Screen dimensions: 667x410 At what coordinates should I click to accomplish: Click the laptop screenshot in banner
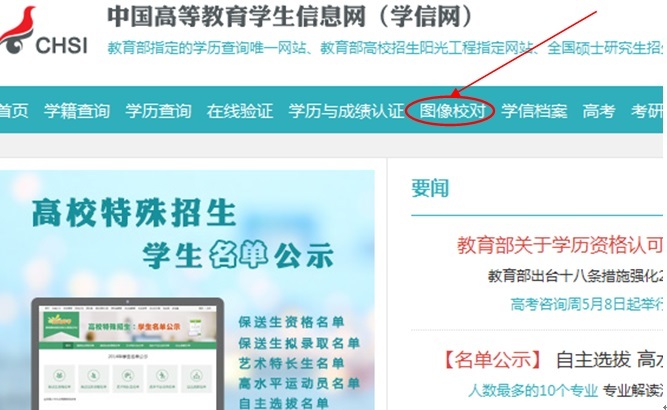pos(127,355)
